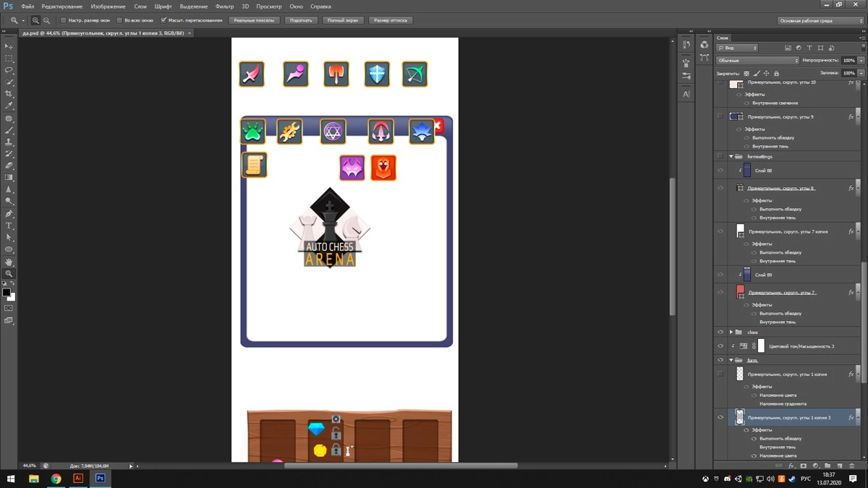Select the Pen tool

(9, 214)
